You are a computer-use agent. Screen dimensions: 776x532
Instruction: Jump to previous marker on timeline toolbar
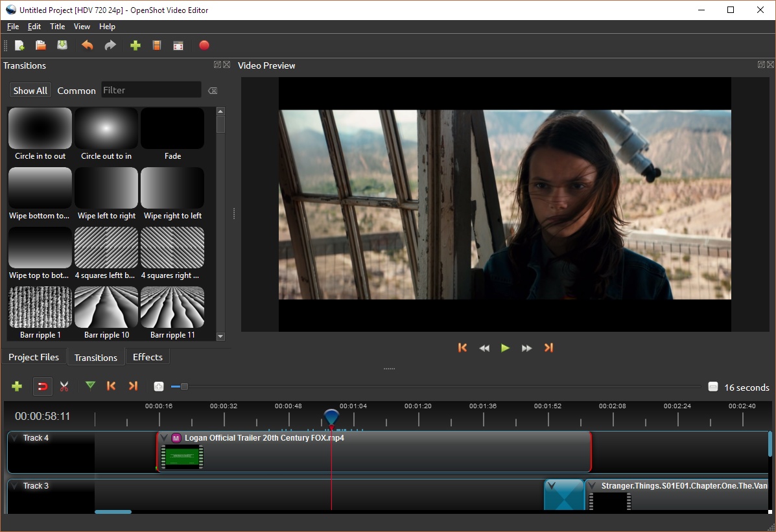point(111,386)
